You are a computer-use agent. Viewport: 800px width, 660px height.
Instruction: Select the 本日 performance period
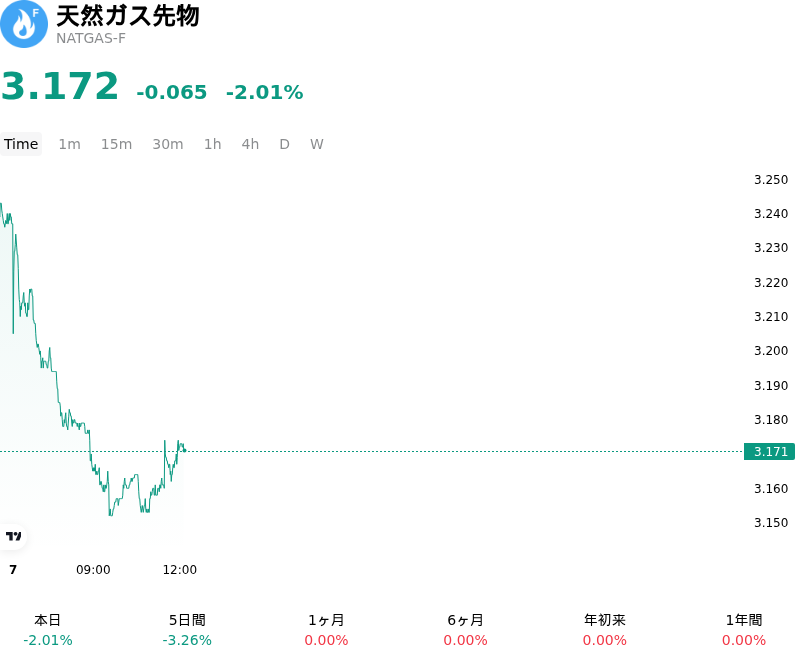pos(47,630)
